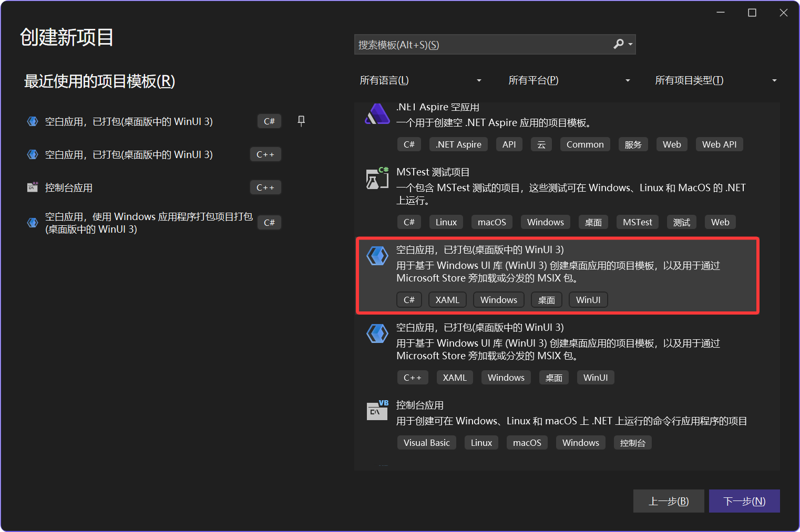The height and width of the screenshot is (532, 800).
Task: Open the 所有平台 platform dropdown
Action: pyautogui.click(x=569, y=80)
